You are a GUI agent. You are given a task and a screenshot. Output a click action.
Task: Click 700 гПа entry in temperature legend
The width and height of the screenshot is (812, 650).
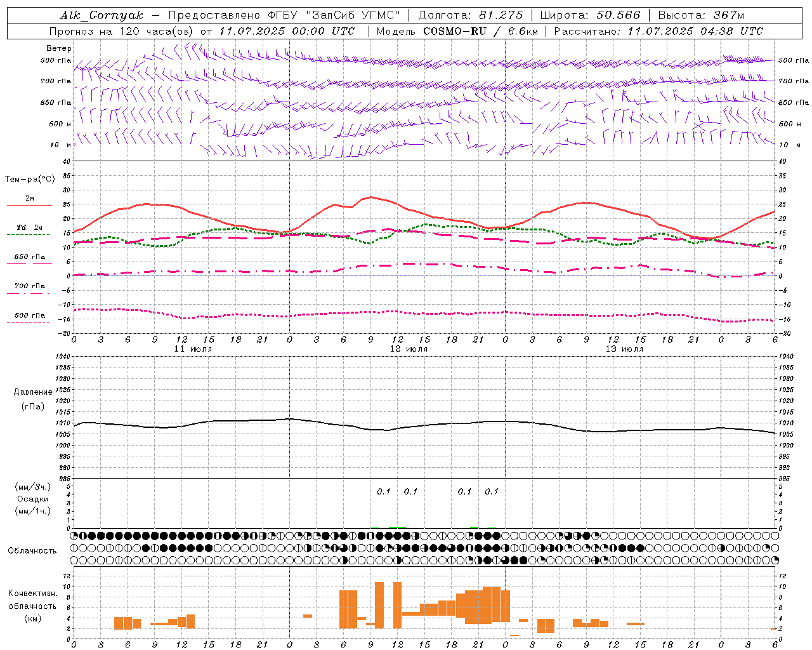coord(30,286)
